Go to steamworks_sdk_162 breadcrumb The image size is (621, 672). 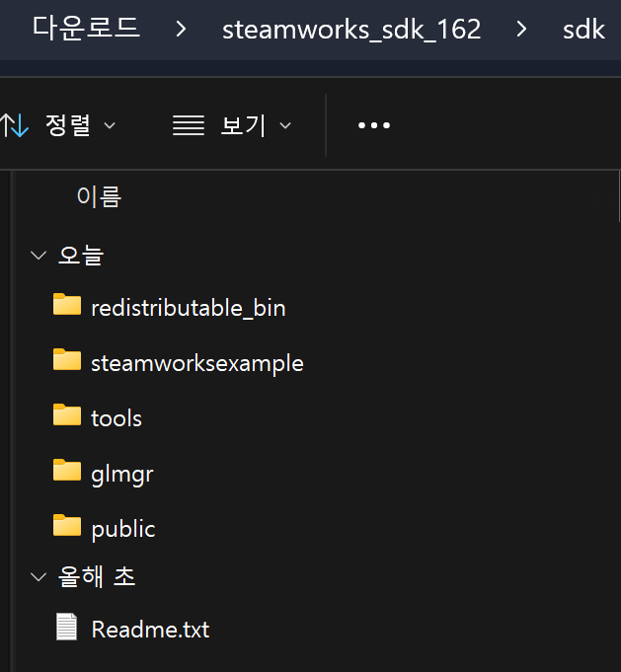coord(351,30)
